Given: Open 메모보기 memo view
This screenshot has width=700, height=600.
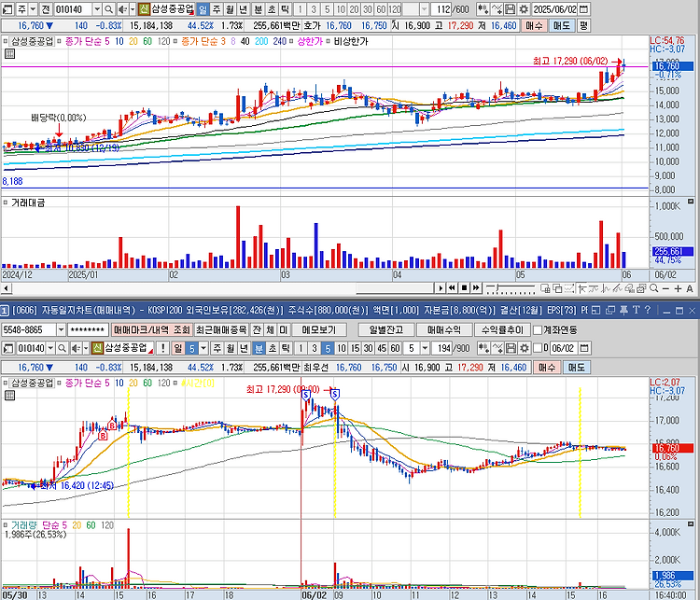Looking at the screenshot, I should pyautogui.click(x=319, y=330).
